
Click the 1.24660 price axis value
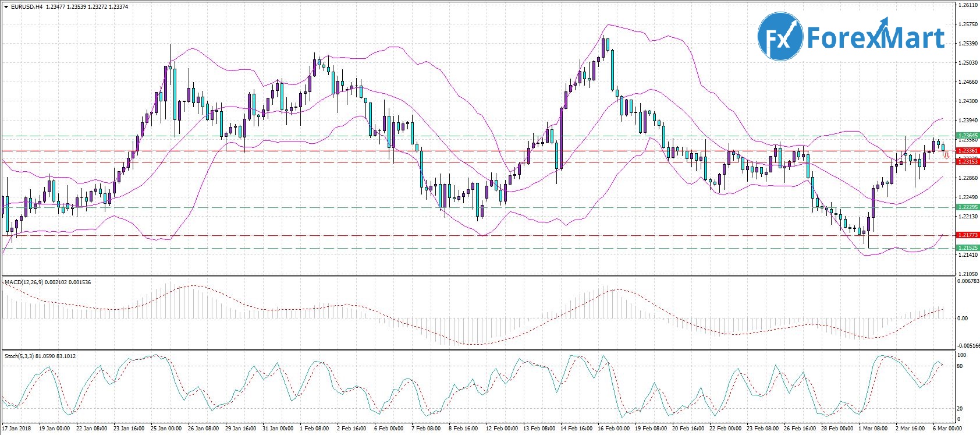tap(968, 82)
